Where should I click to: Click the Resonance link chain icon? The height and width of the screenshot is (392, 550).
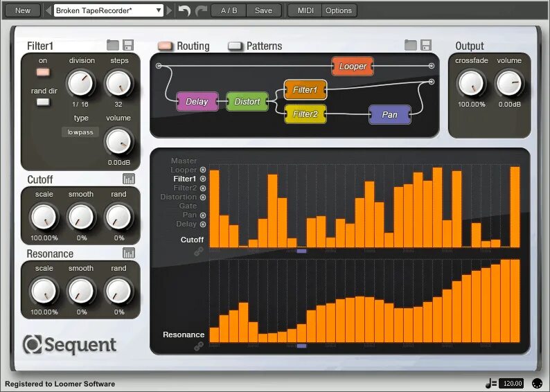click(199, 346)
